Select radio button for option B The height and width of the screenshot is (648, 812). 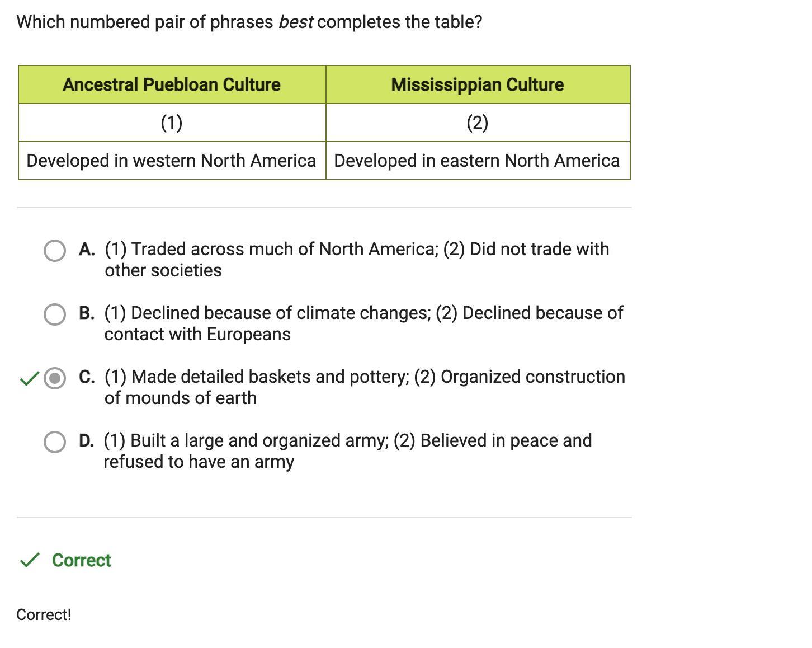(54, 314)
